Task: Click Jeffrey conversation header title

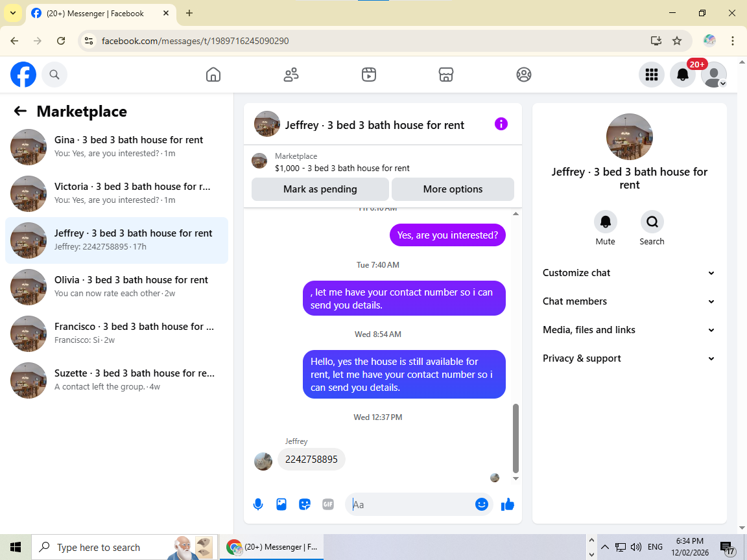Action: 374,125
